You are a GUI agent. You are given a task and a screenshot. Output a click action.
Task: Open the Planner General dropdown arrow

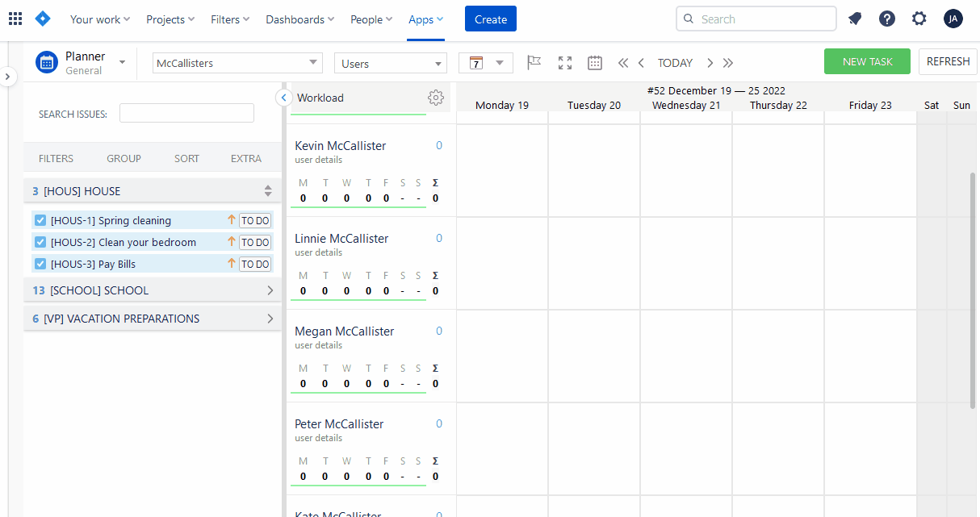tap(122, 62)
